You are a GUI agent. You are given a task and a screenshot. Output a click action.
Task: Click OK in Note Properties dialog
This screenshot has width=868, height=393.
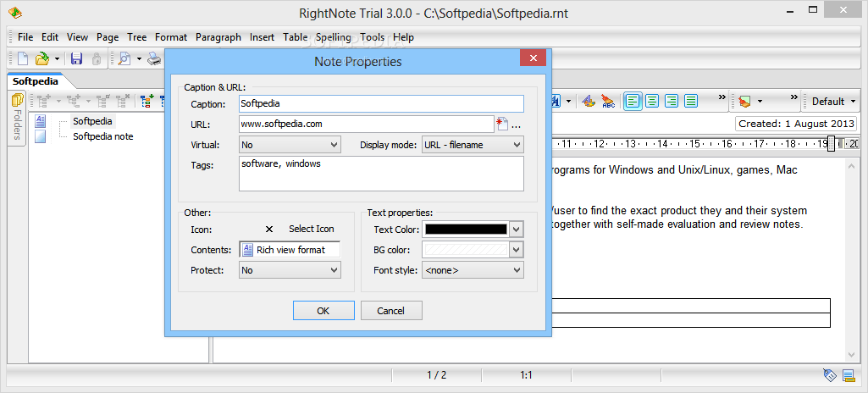pyautogui.click(x=323, y=311)
